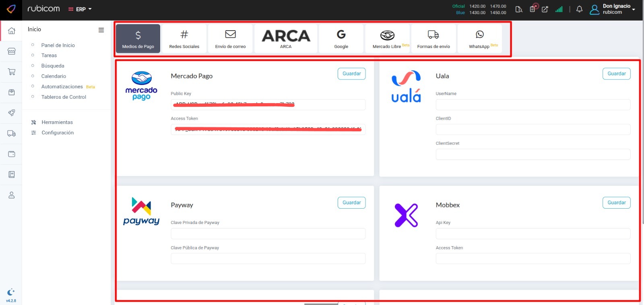This screenshot has height=305, width=644.
Task: Click the Payway logo
Action: click(141, 211)
